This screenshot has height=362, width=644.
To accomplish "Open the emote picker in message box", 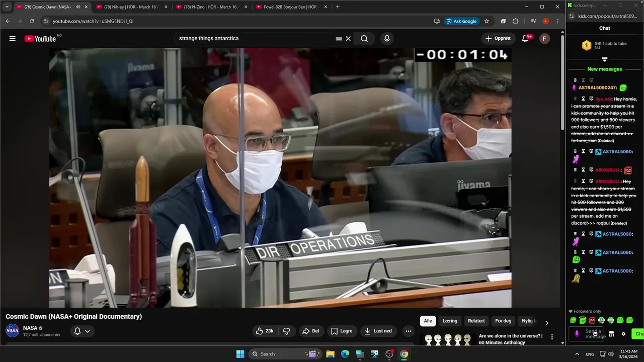I will pyautogui.click(x=595, y=334).
